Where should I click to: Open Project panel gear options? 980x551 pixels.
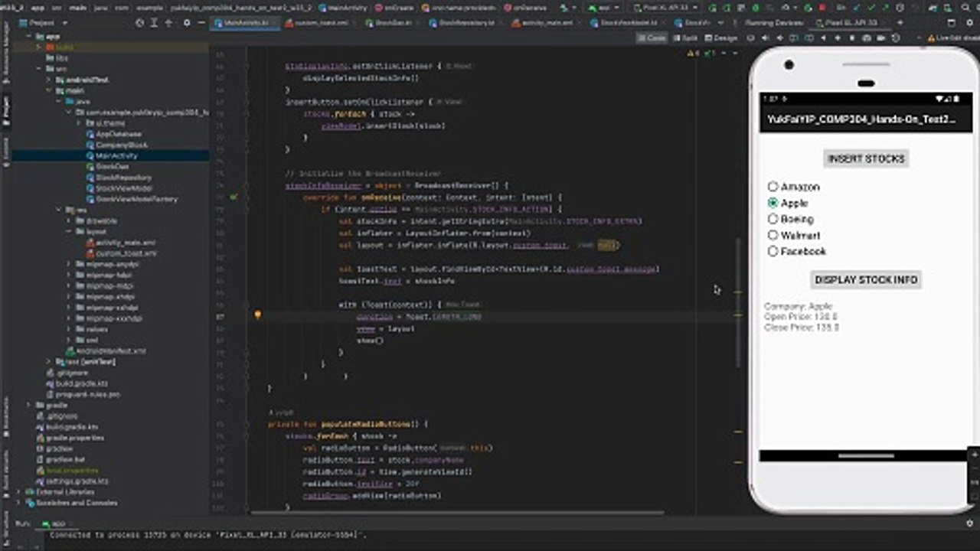[188, 23]
